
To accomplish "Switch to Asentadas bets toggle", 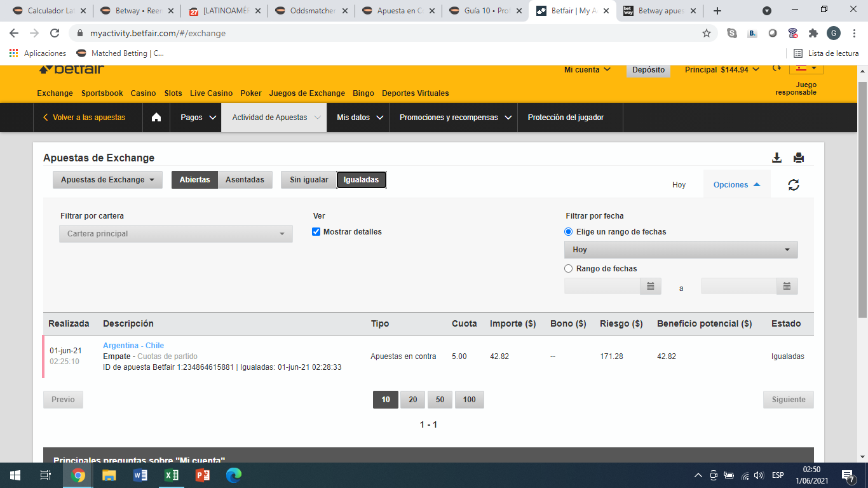I will pyautogui.click(x=245, y=180).
